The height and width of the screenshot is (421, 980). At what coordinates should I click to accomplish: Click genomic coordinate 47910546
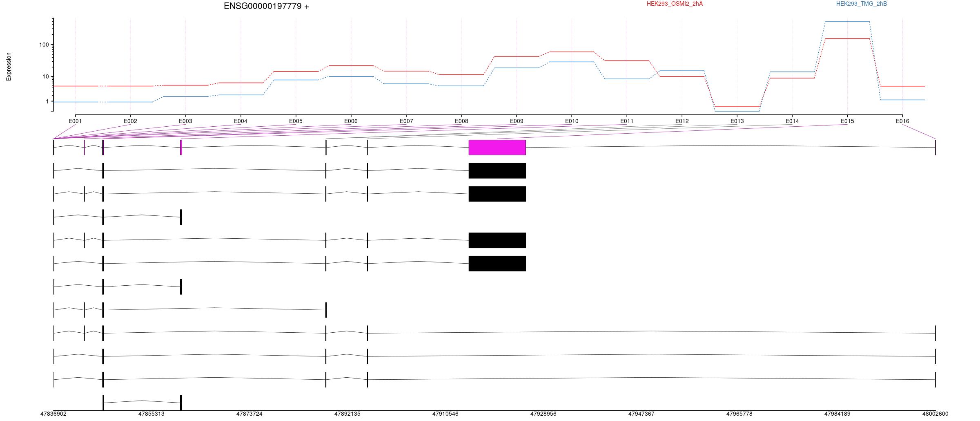(x=445, y=414)
